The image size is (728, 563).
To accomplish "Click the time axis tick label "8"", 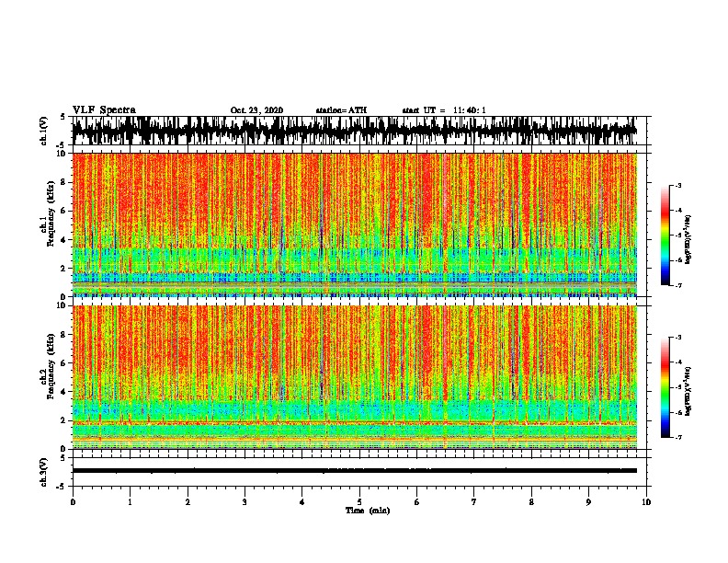I will coord(531,502).
